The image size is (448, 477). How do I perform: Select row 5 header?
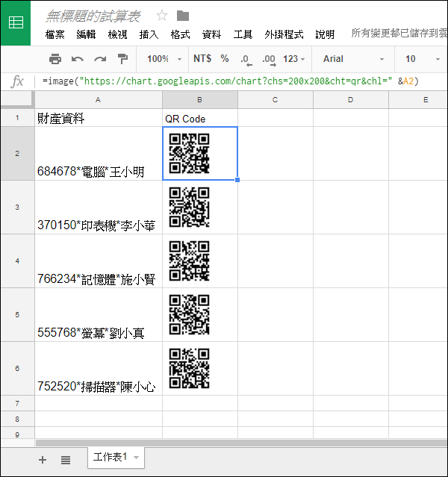point(17,315)
